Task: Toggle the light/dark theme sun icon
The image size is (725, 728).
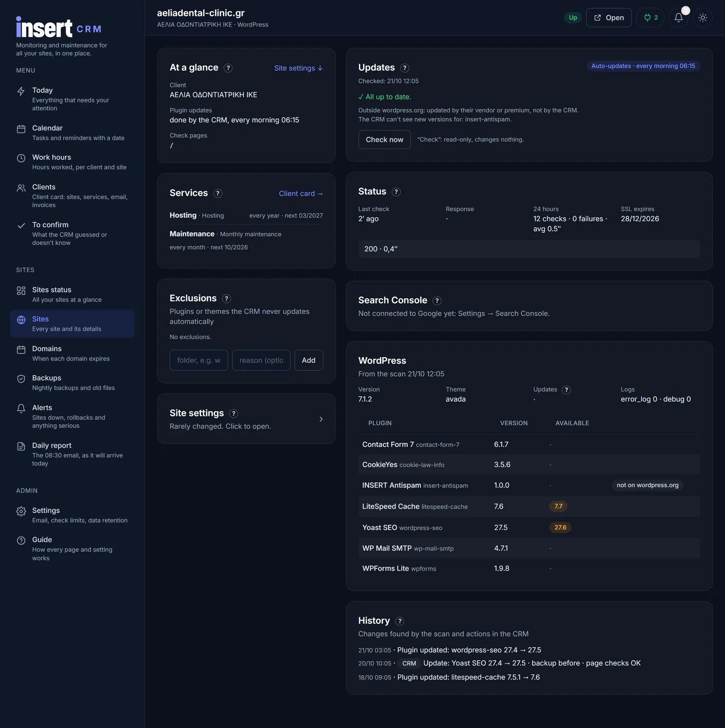Action: click(703, 18)
